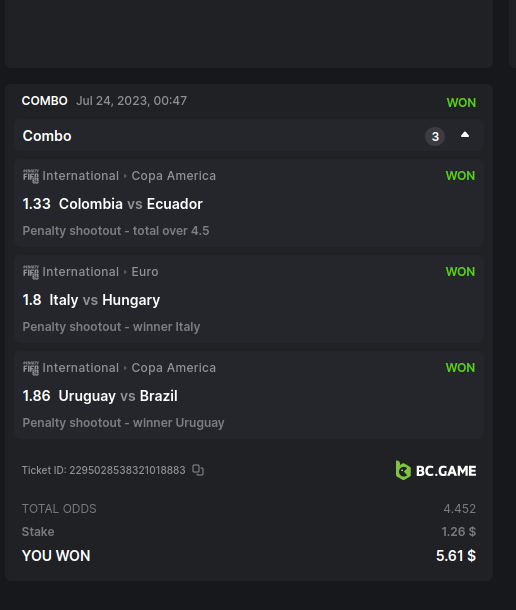
Task: Collapse the Combo section with the up arrow
Action: pyautogui.click(x=465, y=135)
